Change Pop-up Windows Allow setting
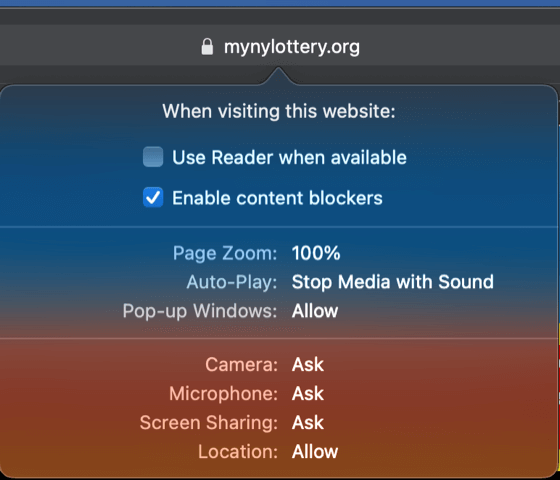Viewport: 560px width, 480px height. (x=315, y=311)
